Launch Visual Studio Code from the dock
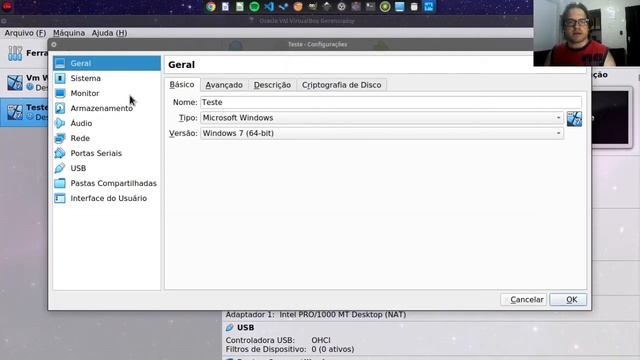Image resolution: width=640 pixels, height=360 pixels. (x=269, y=7)
